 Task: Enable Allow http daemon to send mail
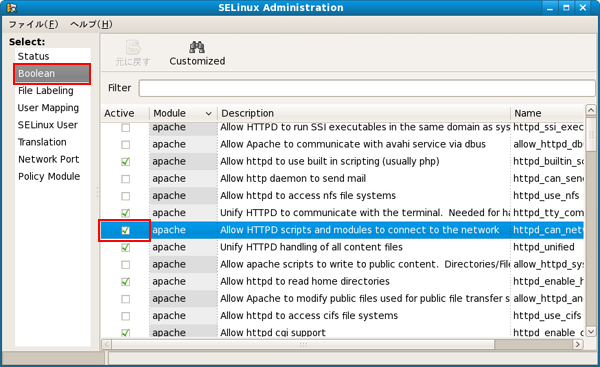[126, 179]
